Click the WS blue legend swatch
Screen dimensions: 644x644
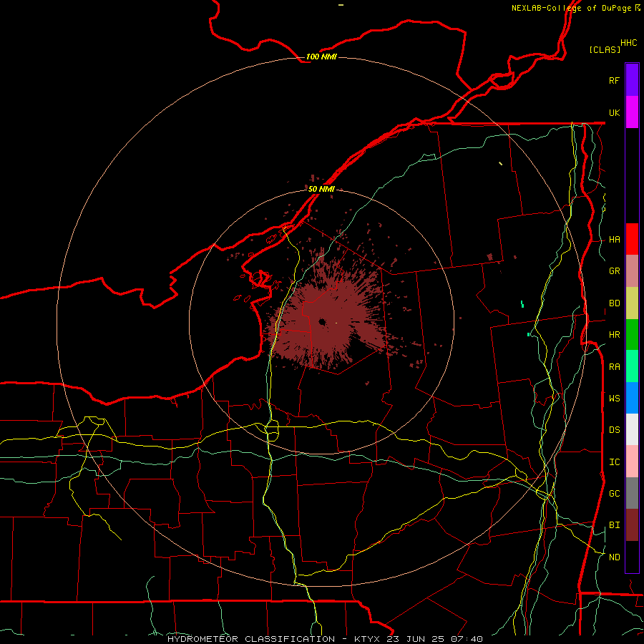coord(632,398)
